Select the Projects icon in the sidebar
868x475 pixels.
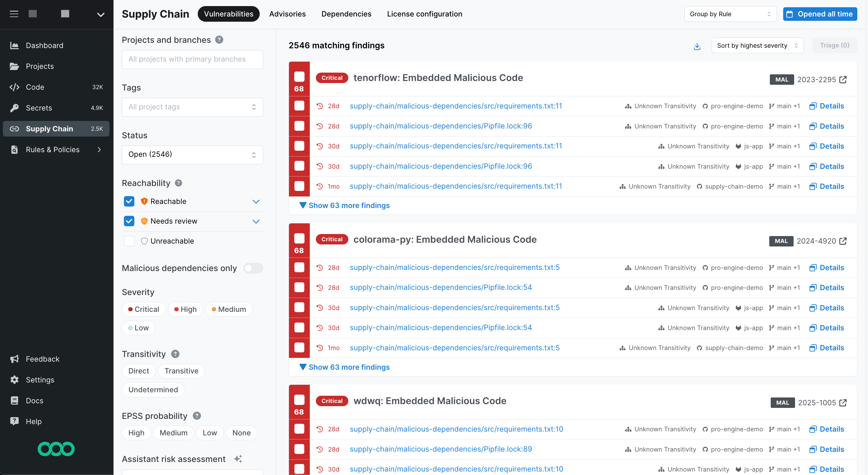pyautogui.click(x=15, y=66)
